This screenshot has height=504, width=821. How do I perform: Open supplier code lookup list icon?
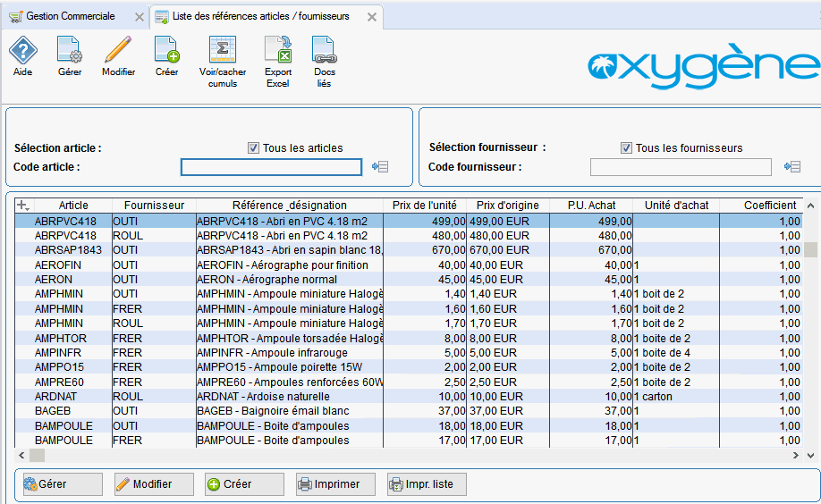(792, 167)
